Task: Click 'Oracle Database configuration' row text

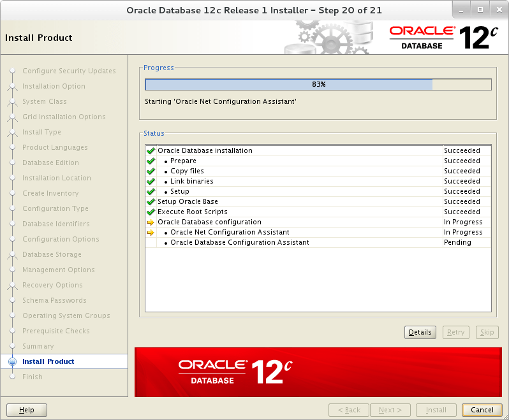Action: [209, 222]
